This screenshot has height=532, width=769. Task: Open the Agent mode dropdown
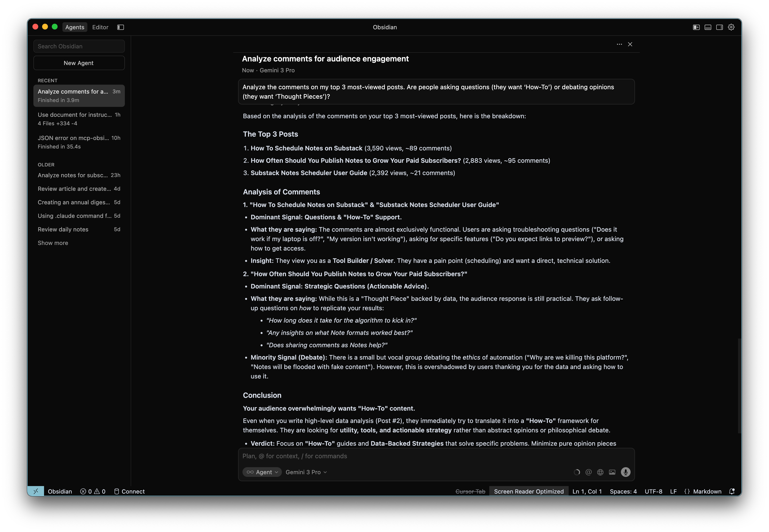pyautogui.click(x=263, y=472)
